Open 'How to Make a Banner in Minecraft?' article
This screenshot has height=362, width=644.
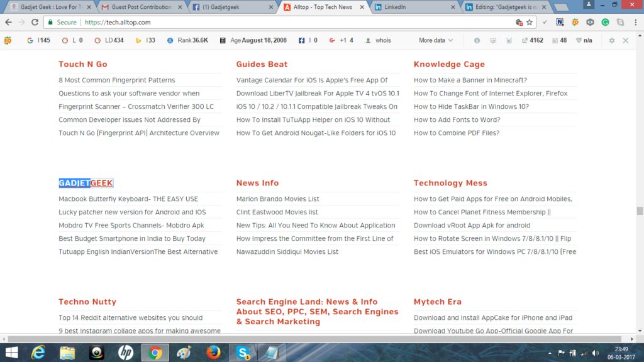click(470, 80)
